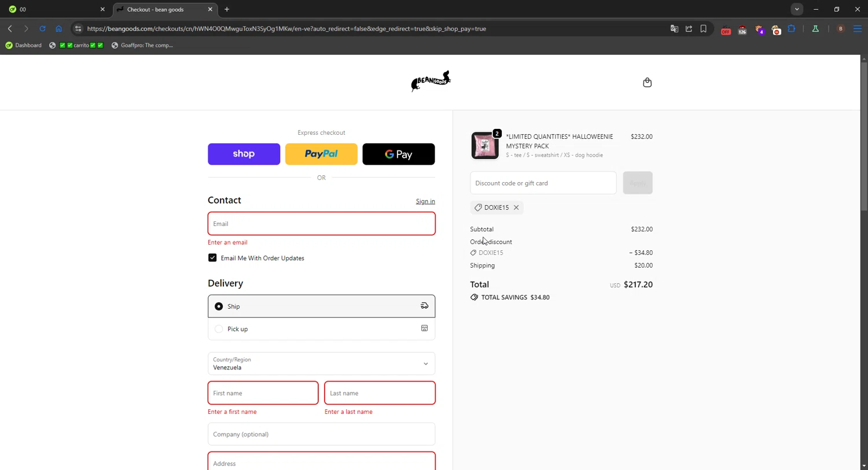Click the Shipping $20.00 value

(643, 265)
